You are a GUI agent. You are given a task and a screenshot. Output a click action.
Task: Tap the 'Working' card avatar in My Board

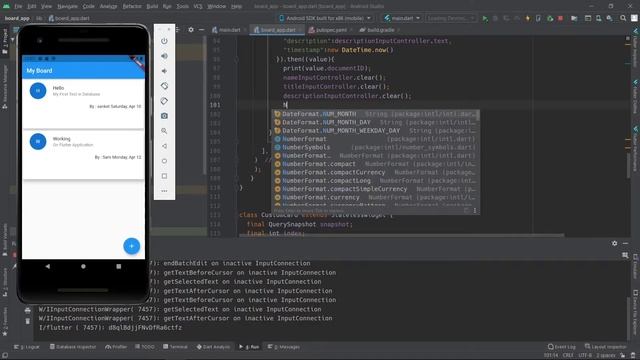[38, 142]
